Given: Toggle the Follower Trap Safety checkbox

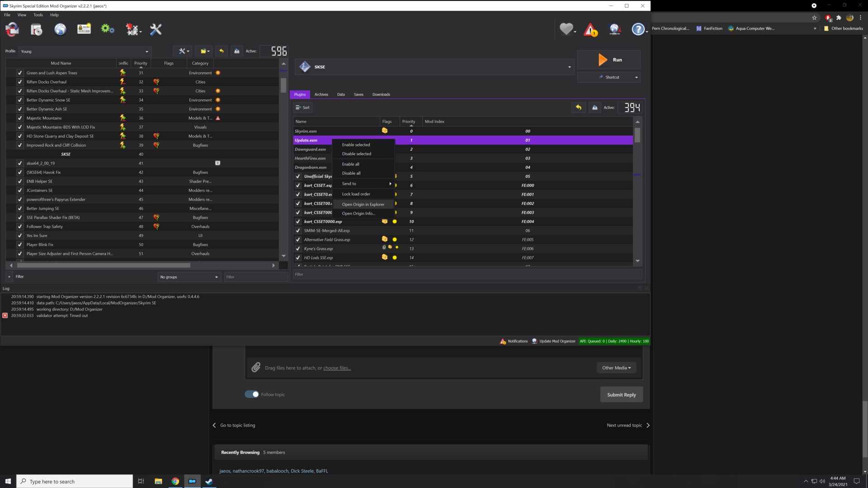Looking at the screenshot, I should [x=20, y=226].
